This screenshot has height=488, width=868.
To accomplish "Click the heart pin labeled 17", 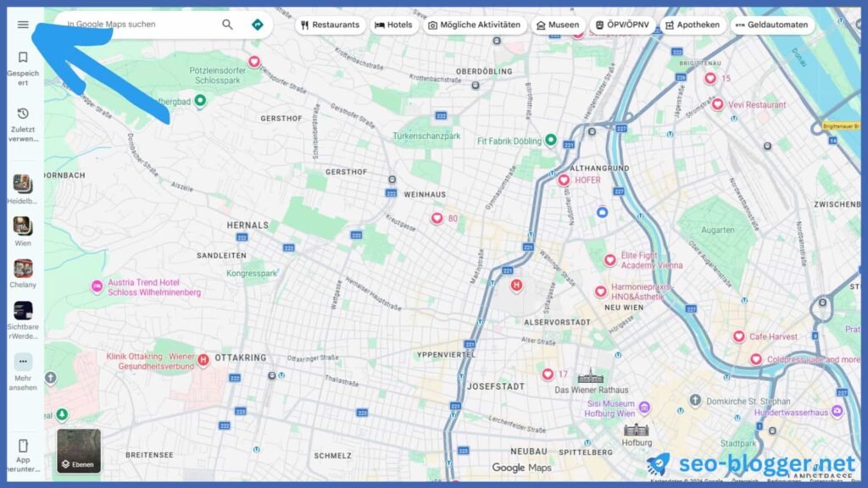I will [x=548, y=374].
